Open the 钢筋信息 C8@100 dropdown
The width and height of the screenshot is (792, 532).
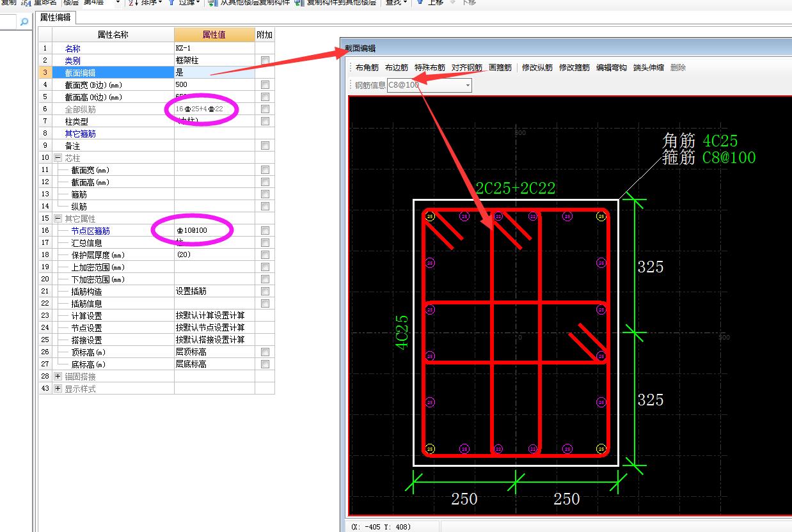(x=468, y=85)
